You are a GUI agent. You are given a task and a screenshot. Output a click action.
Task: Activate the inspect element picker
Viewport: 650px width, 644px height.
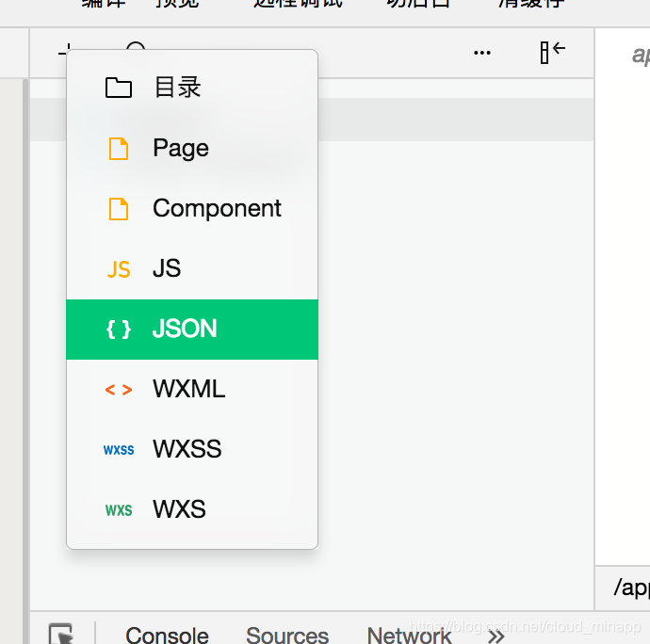[61, 634]
